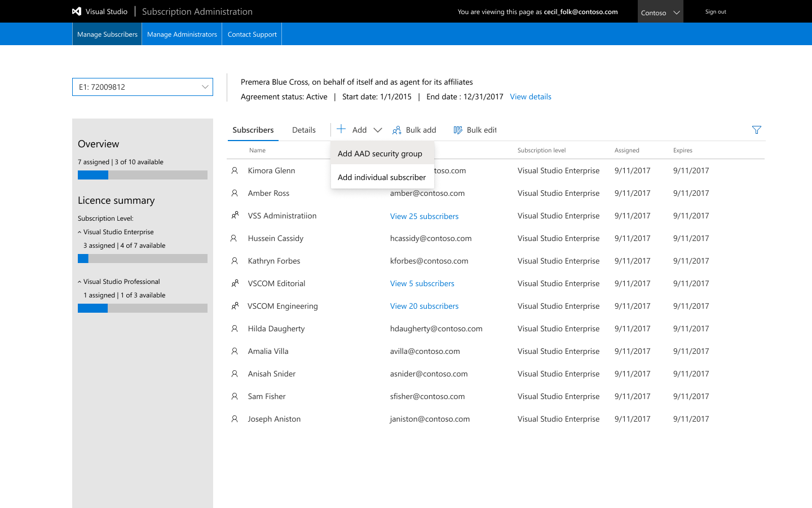Click the Overview assigned progress bar
812x508 pixels.
click(x=143, y=175)
